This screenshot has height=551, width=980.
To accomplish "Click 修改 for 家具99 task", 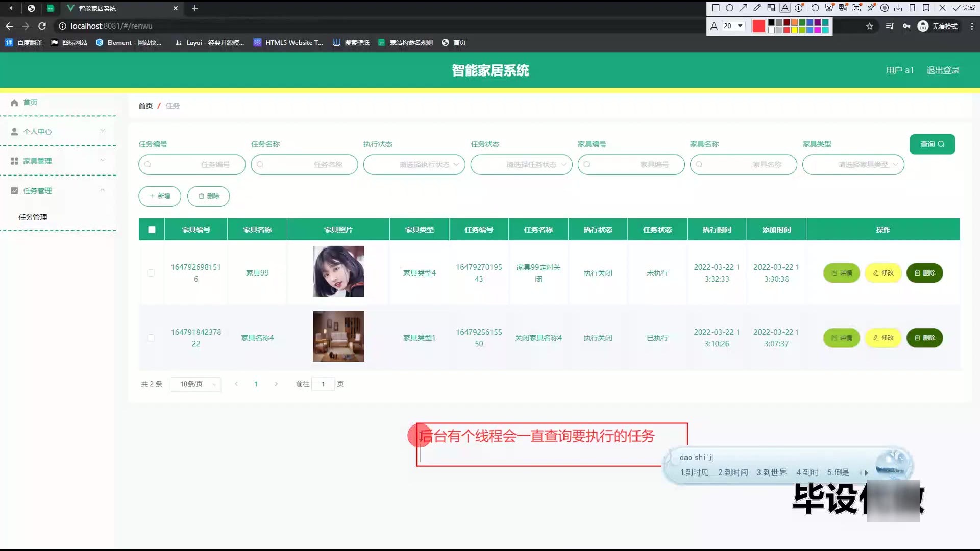I will tap(883, 273).
